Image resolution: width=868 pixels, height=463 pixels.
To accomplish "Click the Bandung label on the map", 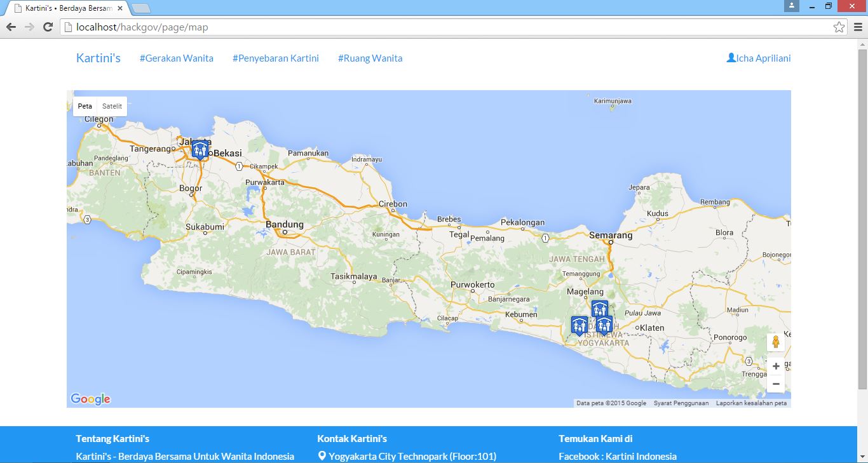I will tap(285, 224).
